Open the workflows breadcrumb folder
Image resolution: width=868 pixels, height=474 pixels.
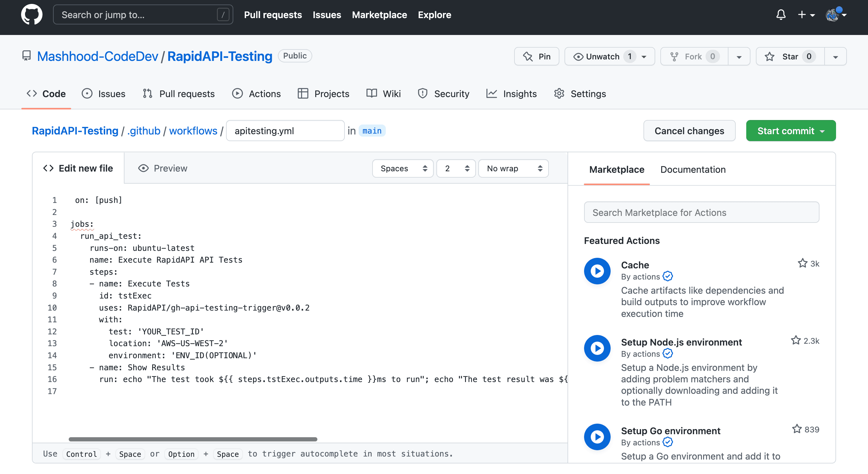pos(193,131)
